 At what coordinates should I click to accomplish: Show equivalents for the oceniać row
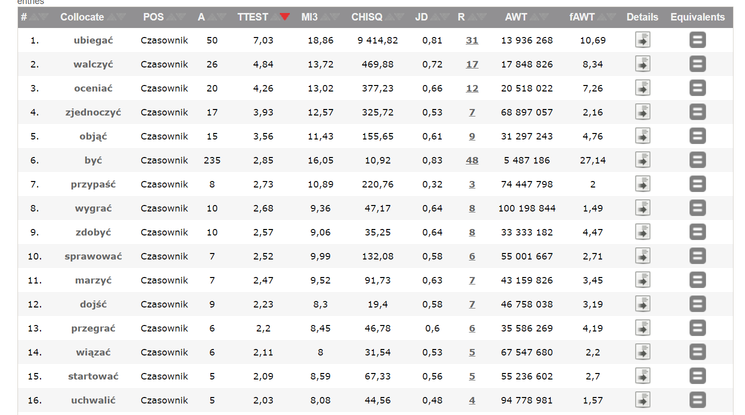point(697,88)
